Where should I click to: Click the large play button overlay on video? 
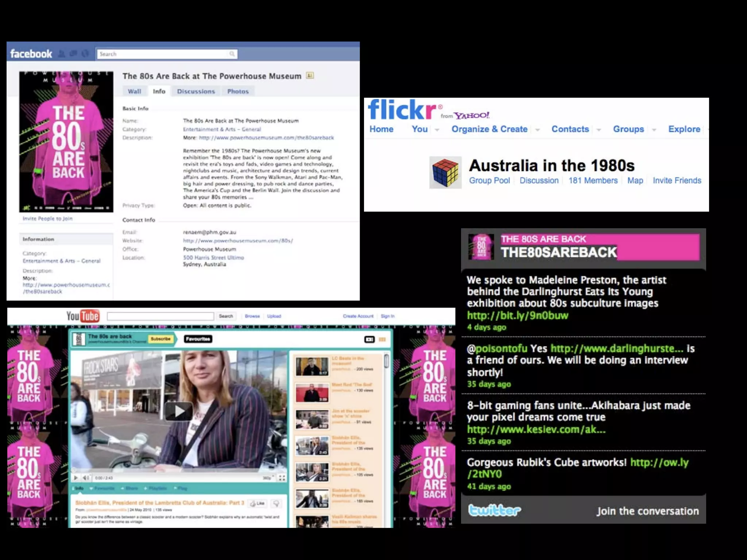pos(179,412)
